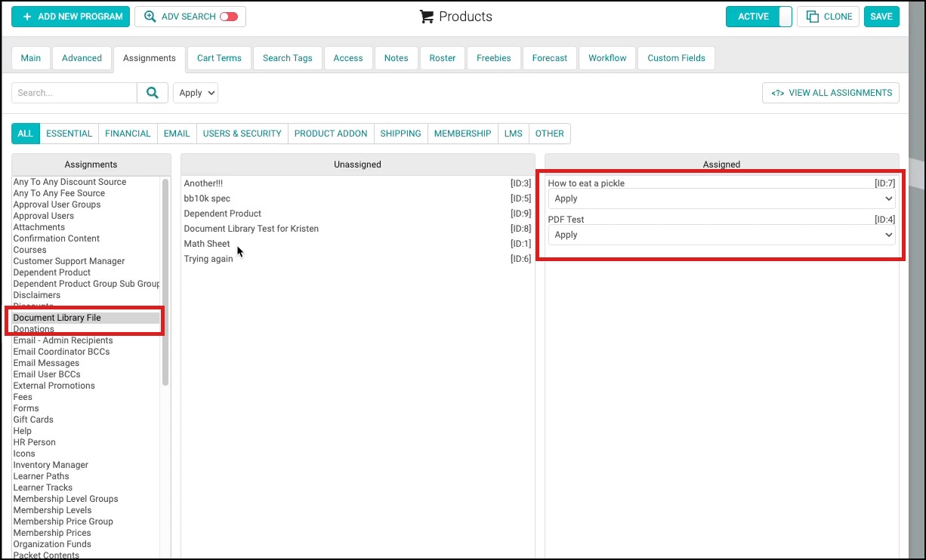Screen dimensions: 926x560
Task: Open the Notes tab
Action: click(396, 58)
